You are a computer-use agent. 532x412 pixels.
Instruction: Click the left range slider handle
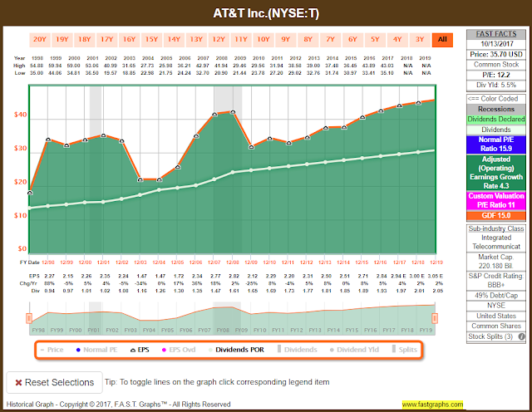click(29, 318)
